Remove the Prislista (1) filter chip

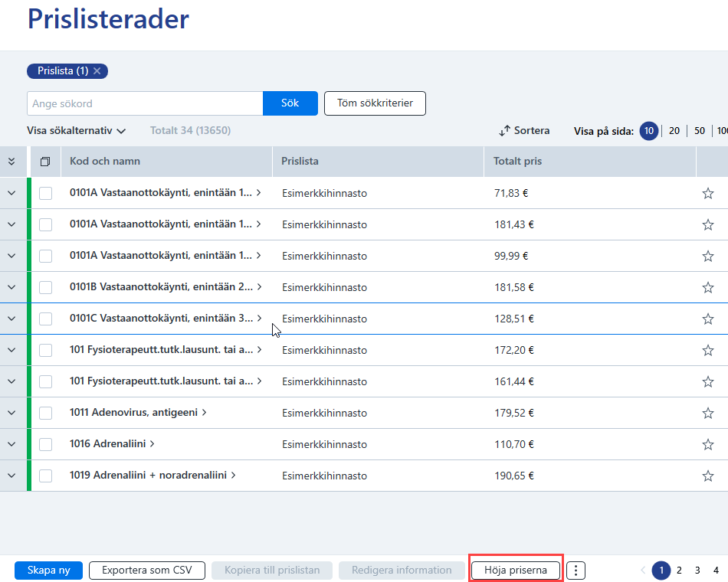(97, 71)
